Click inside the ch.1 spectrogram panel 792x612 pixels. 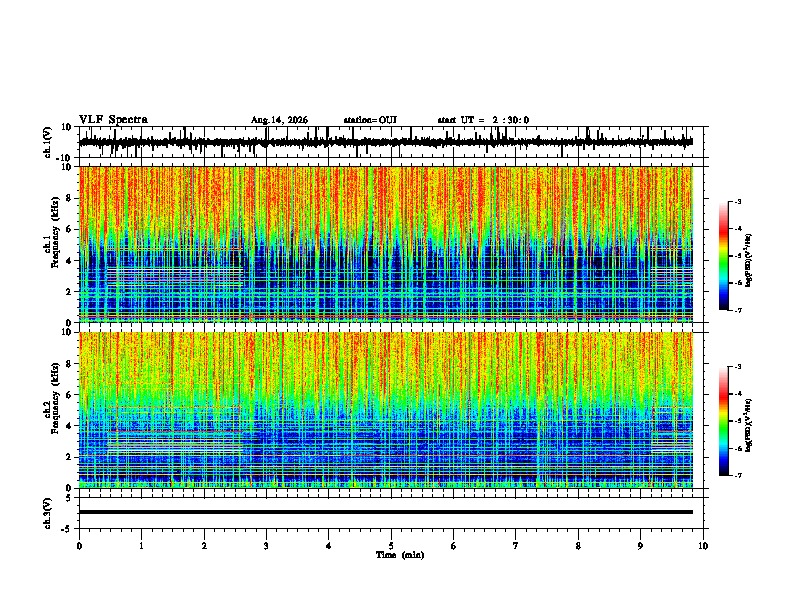386,244
